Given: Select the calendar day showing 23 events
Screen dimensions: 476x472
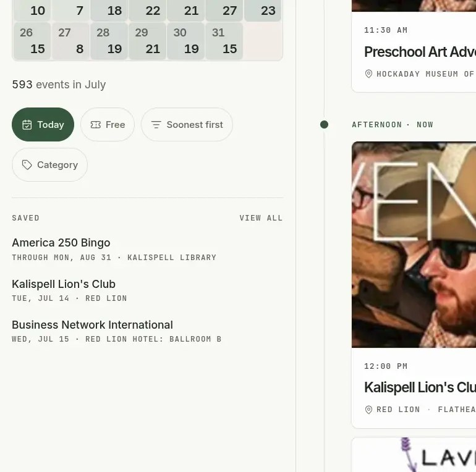Looking at the screenshot, I should (x=263, y=11).
